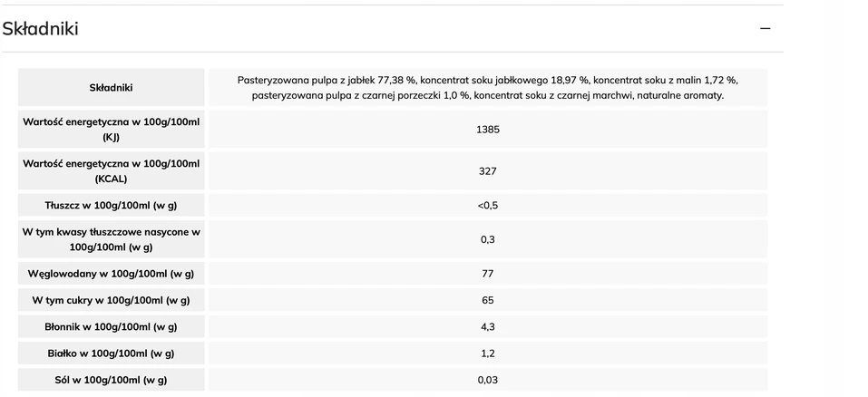Click the 327 kcal value
This screenshot has width=868, height=397.
[488, 170]
